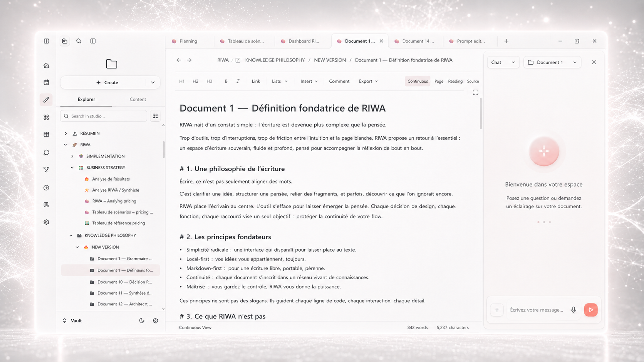Screen dimensions: 644x362
Task: Click the Create button
Action: (107, 82)
